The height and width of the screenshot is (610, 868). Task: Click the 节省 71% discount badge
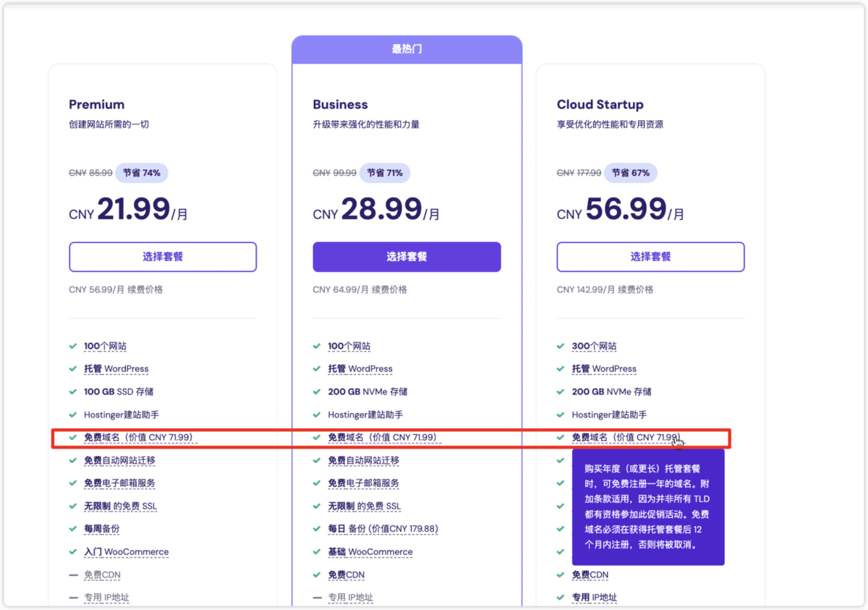(385, 173)
